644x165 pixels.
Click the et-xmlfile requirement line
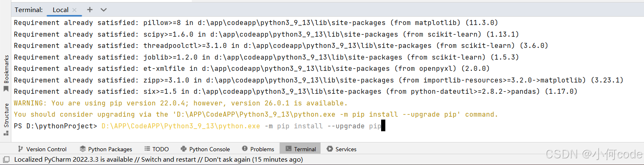point(252,68)
